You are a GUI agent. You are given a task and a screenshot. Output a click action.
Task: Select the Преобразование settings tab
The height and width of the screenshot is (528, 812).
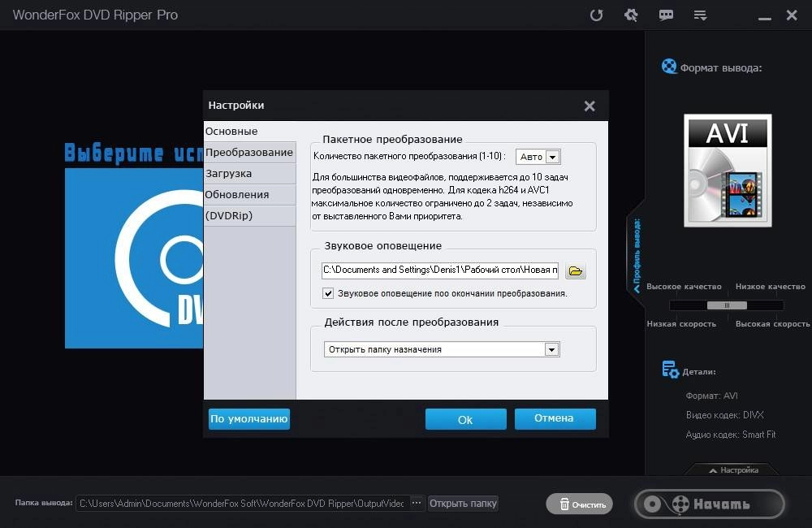click(x=249, y=153)
